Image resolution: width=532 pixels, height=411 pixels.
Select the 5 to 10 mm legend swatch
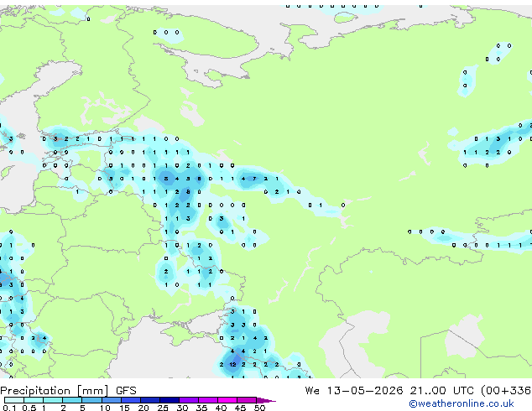click(91, 400)
